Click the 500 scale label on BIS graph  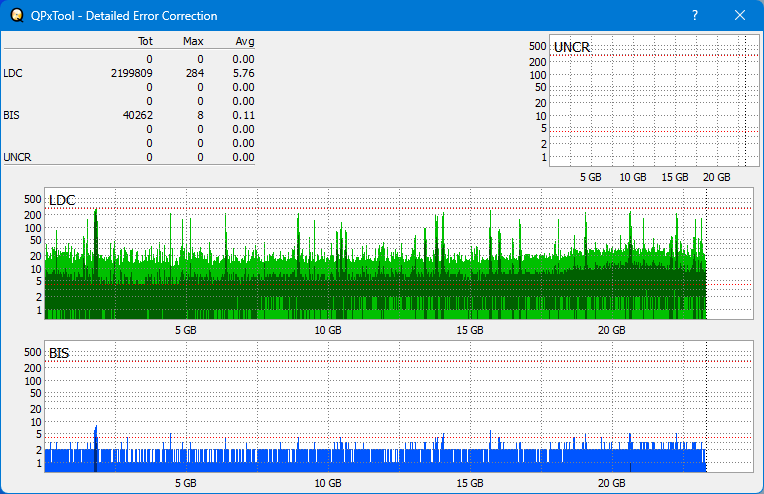33,352
